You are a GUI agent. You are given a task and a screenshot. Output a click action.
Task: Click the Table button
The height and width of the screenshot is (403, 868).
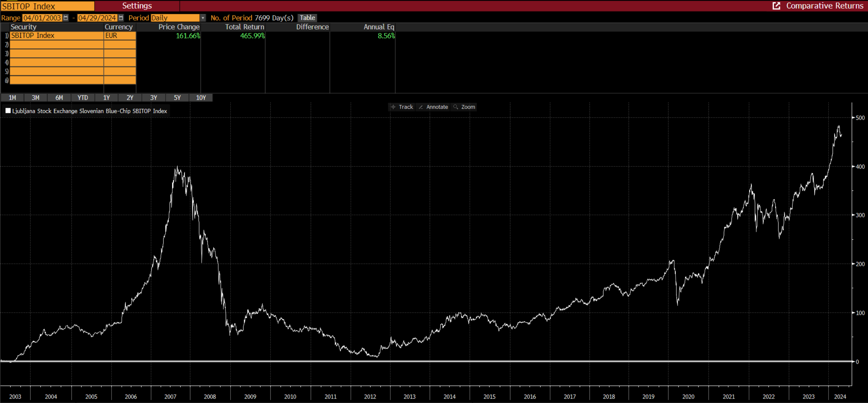click(307, 18)
